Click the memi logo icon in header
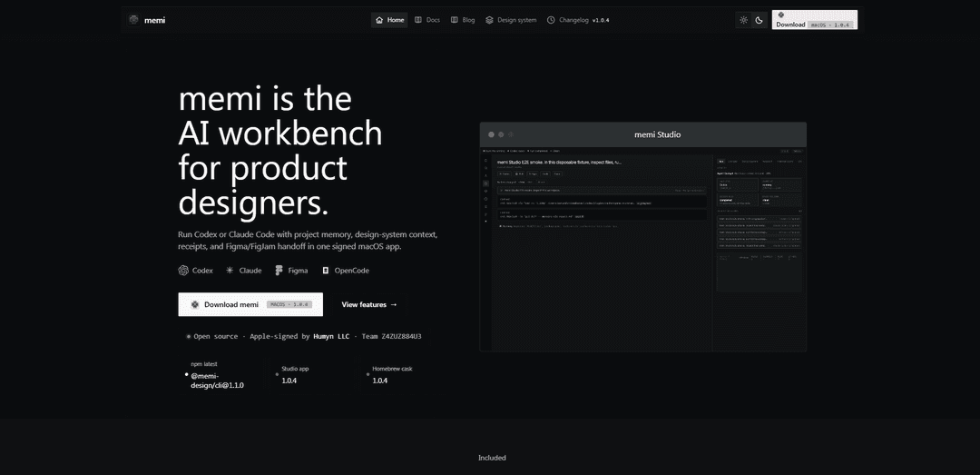The image size is (980, 475). pos(133,20)
